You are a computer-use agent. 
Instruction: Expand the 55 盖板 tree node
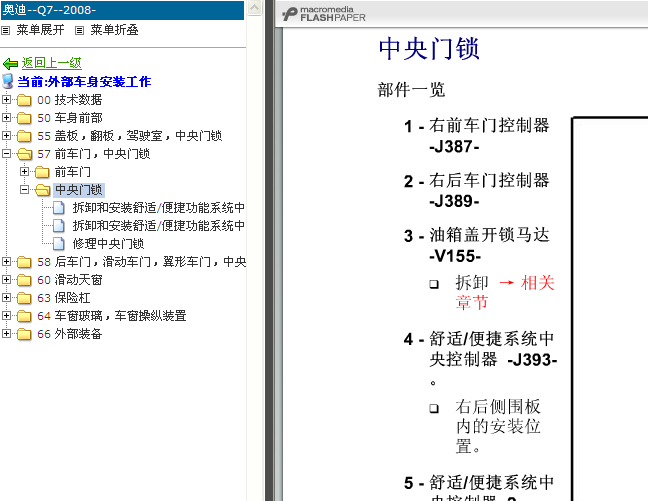point(6,136)
